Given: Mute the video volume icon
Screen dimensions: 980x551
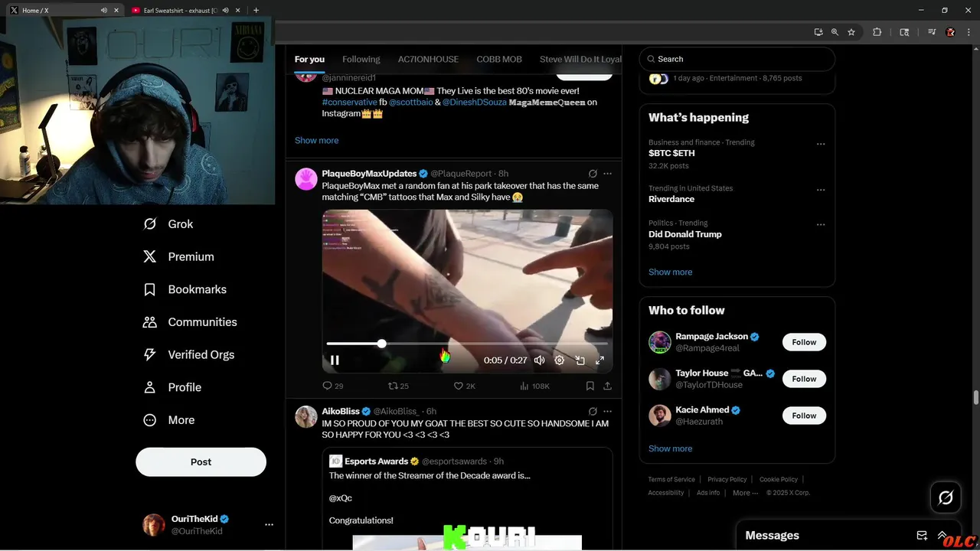Looking at the screenshot, I should [540, 360].
